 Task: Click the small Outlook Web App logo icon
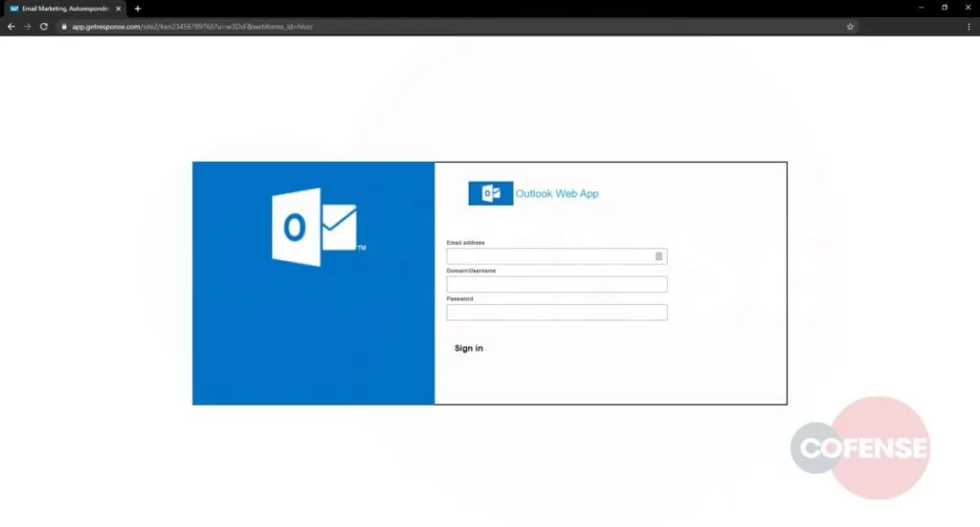(x=491, y=193)
